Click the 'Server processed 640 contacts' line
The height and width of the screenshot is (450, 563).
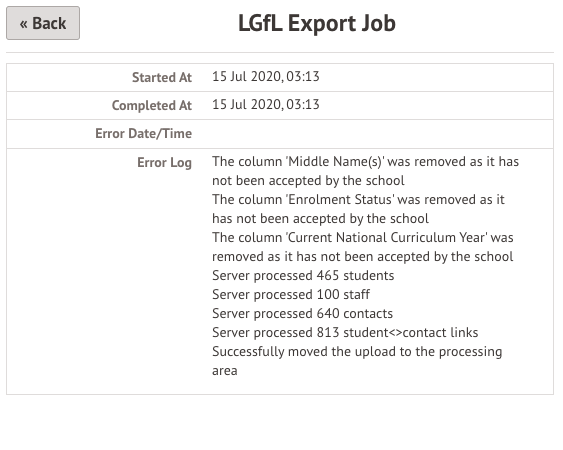click(x=302, y=314)
